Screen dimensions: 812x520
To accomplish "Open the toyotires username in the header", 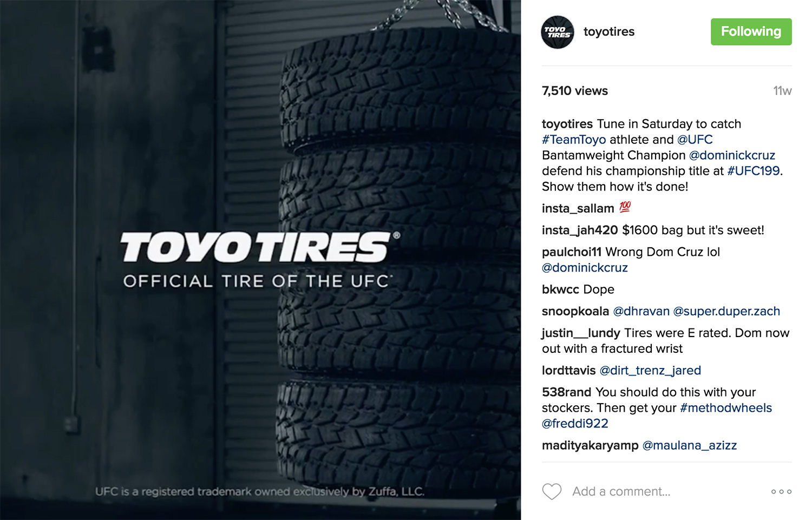I will tap(609, 32).
